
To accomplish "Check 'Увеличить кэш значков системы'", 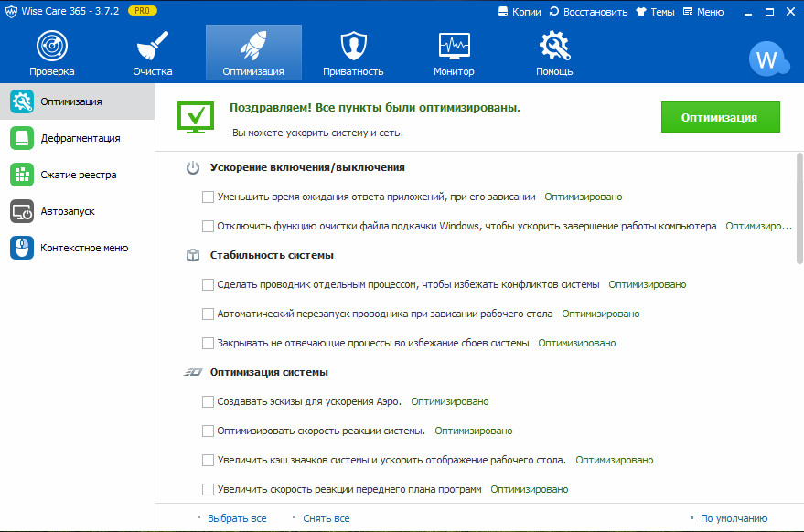I will (208, 461).
